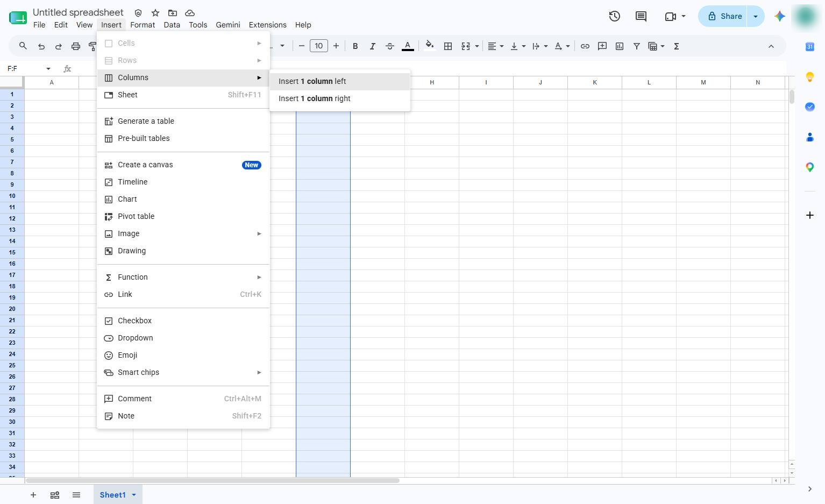The height and width of the screenshot is (504, 825).
Task: Open the Data menu
Action: 172,25
